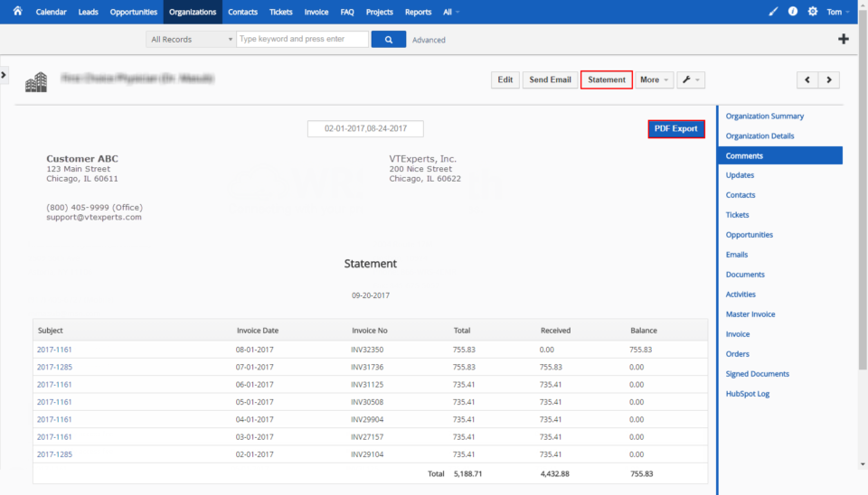This screenshot has height=495, width=868.
Task: Open Tickets in right sidebar
Action: (x=737, y=215)
